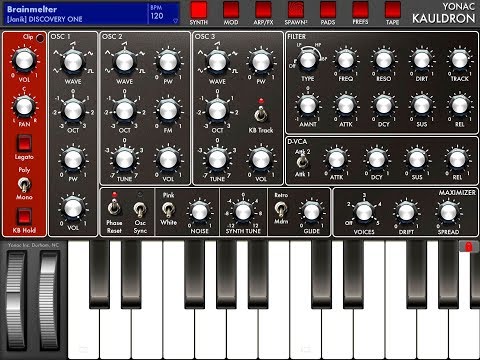Flip the Pink/White noise switch
The image size is (480, 360).
(x=168, y=209)
